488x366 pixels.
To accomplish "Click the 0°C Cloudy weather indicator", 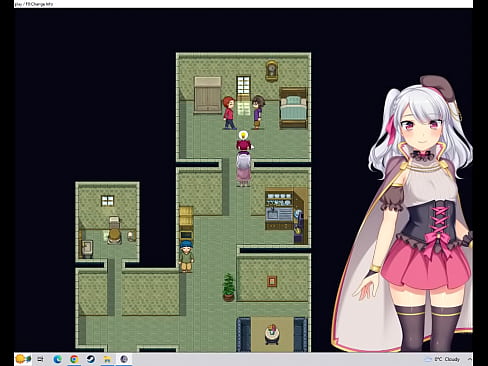I will tap(442, 359).
